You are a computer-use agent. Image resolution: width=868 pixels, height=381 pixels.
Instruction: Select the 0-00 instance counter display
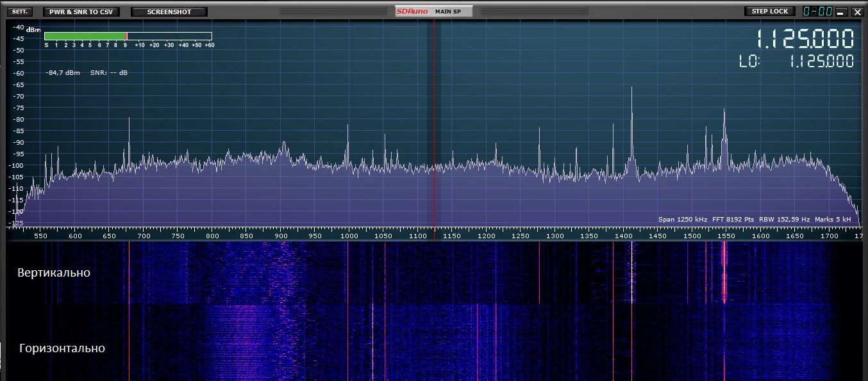click(x=817, y=12)
